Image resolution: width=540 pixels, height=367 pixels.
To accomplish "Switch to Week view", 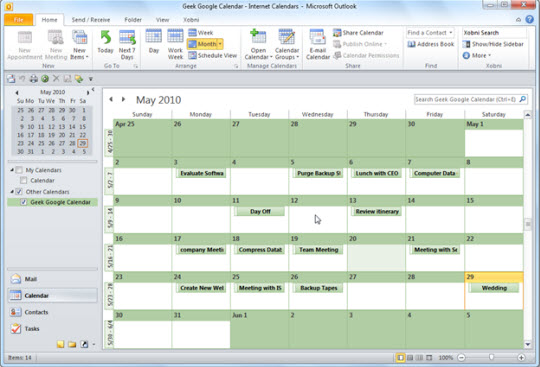I will point(201,33).
